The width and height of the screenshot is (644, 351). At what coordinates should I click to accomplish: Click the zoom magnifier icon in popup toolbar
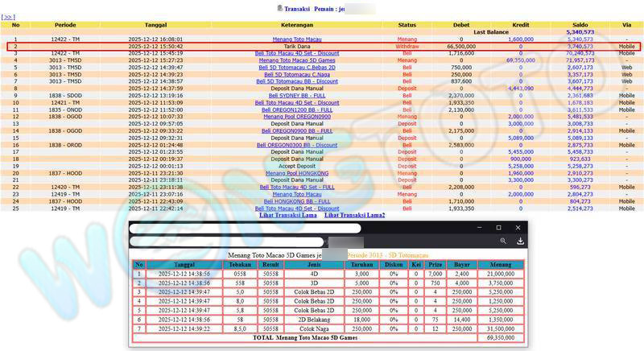point(502,241)
